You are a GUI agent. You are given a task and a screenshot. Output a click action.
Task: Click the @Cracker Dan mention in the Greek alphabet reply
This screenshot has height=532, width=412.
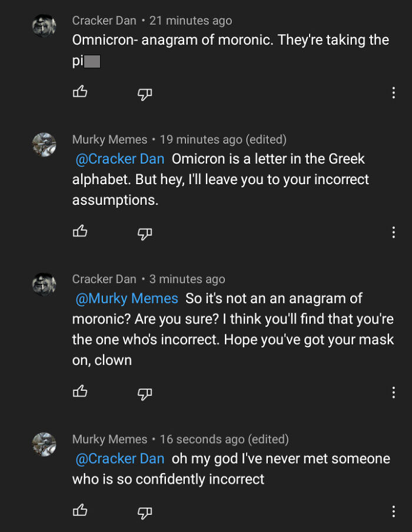[x=120, y=159]
